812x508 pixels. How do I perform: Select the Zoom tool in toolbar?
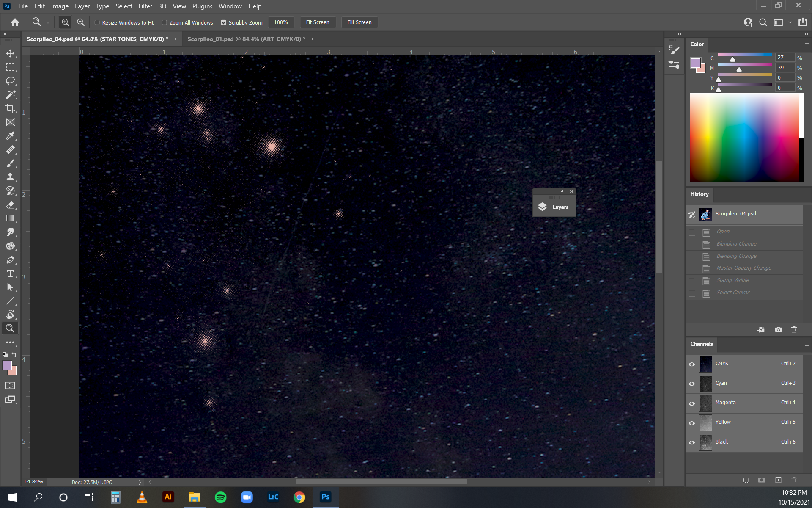tap(10, 329)
